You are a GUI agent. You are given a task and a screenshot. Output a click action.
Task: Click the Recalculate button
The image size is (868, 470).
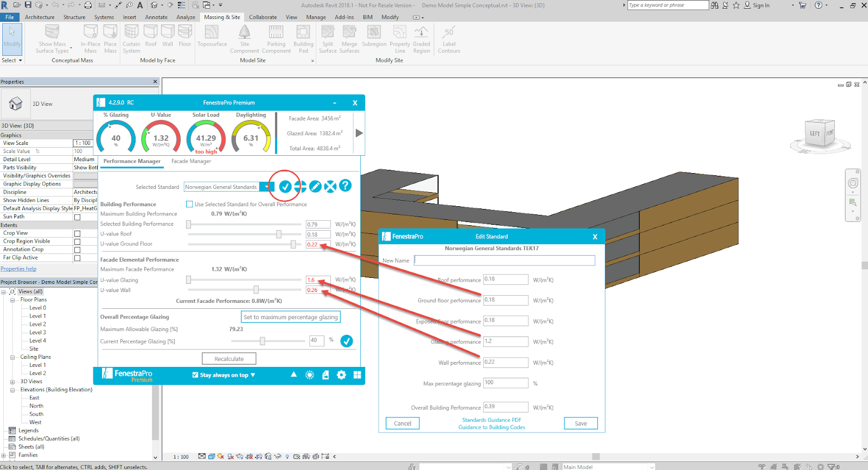pyautogui.click(x=229, y=359)
